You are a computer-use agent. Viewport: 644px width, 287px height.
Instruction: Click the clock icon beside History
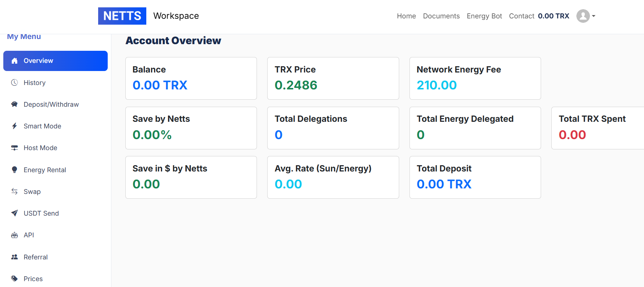pos(15,82)
